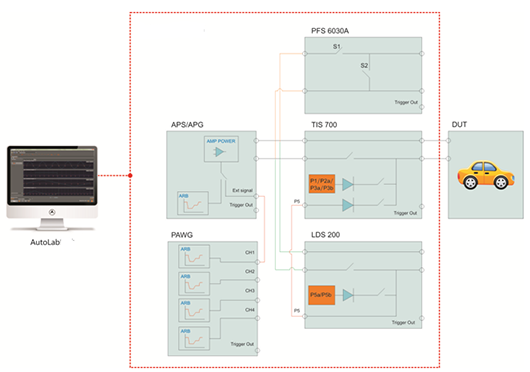Screen dimensions: 530x372
Task: Toggle the switch below AMP POWER block
Action: coord(223,174)
